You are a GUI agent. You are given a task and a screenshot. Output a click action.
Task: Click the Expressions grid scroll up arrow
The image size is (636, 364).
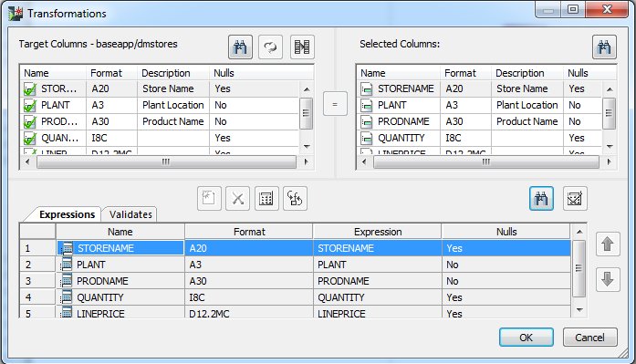(579, 232)
